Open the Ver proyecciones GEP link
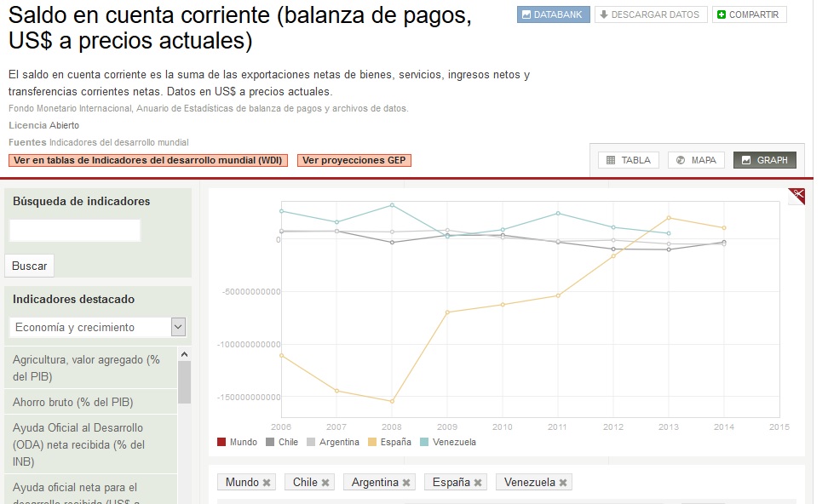828x504 pixels. click(354, 160)
